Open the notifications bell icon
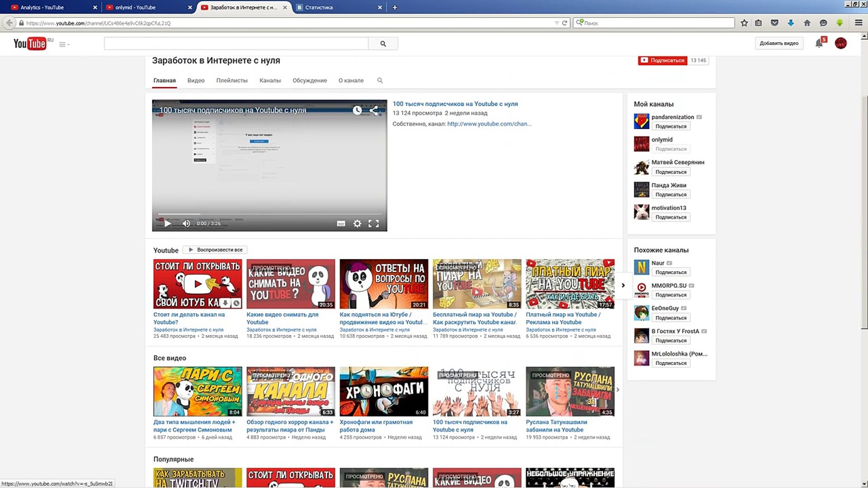The image size is (868, 488). (819, 43)
